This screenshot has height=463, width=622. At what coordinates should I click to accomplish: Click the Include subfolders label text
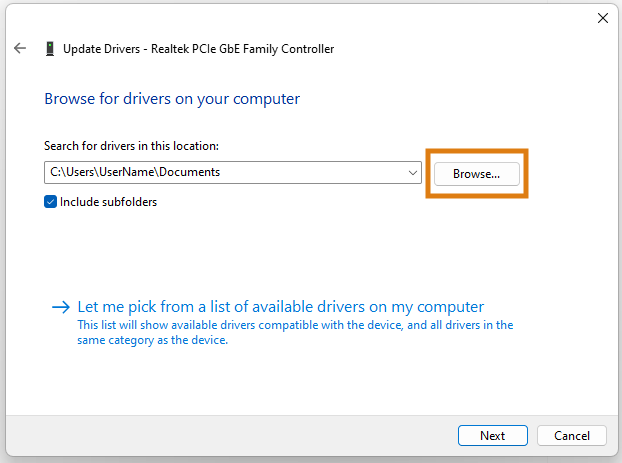click(108, 202)
